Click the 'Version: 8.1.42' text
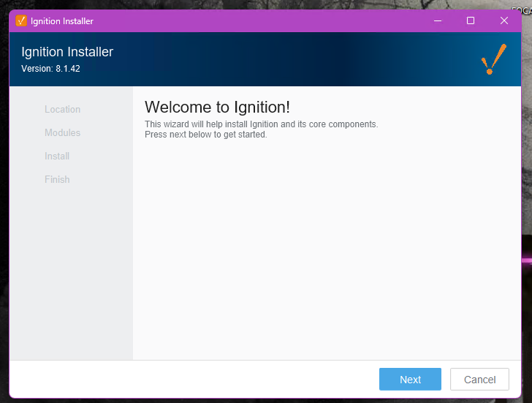 pyautogui.click(x=50, y=69)
